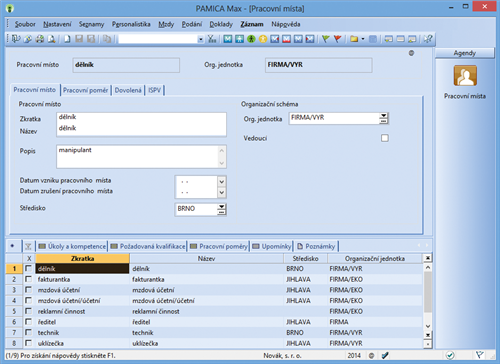
Task: Click the green circle person icon
Action: (x=251, y=39)
